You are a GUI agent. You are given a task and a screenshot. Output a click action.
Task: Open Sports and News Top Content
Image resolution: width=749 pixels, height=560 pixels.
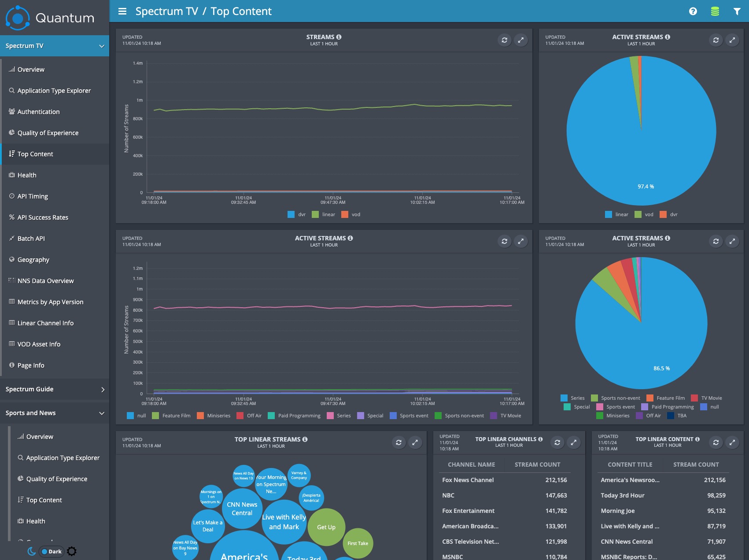point(59,500)
